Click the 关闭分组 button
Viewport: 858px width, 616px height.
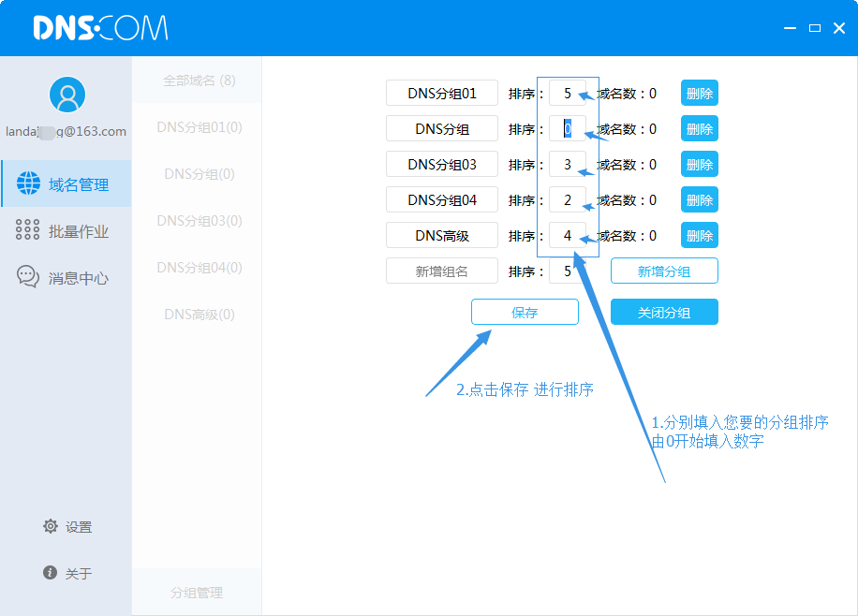click(x=664, y=313)
